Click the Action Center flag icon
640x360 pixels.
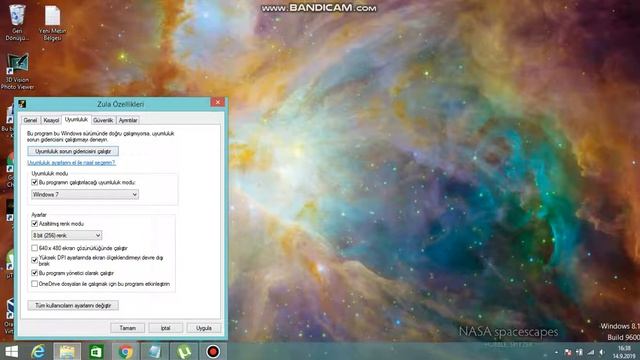coord(568,352)
